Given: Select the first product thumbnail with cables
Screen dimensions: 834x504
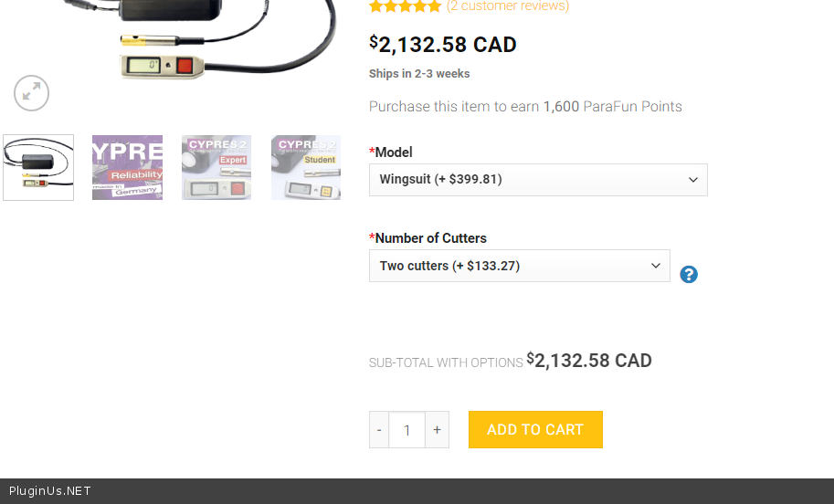Looking at the screenshot, I should click(38, 167).
